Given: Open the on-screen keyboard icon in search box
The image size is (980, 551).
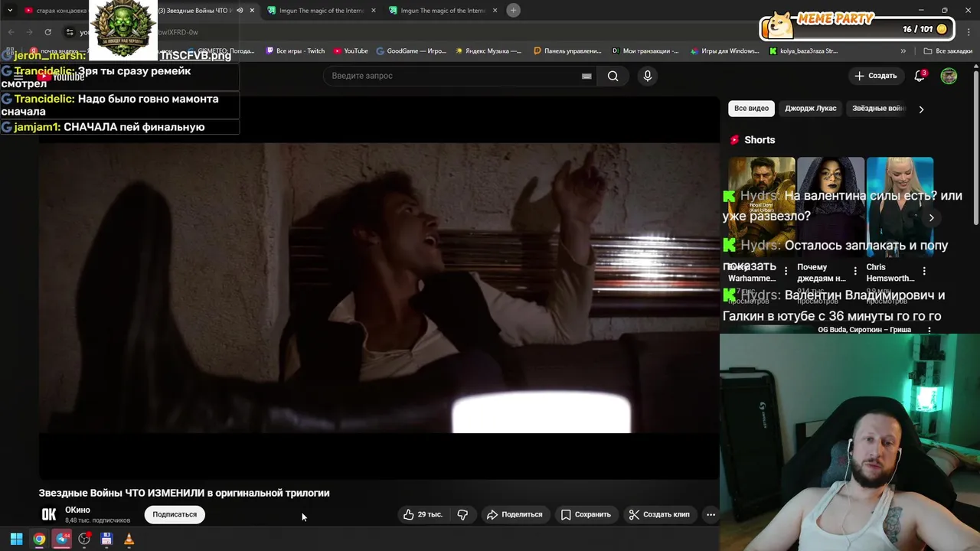Looking at the screenshot, I should click(x=586, y=76).
